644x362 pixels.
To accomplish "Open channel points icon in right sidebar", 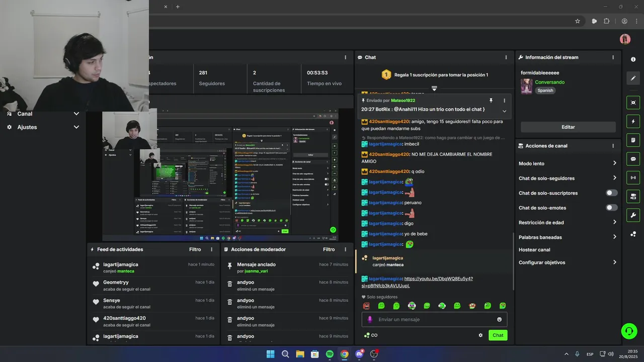I will click(x=633, y=234).
